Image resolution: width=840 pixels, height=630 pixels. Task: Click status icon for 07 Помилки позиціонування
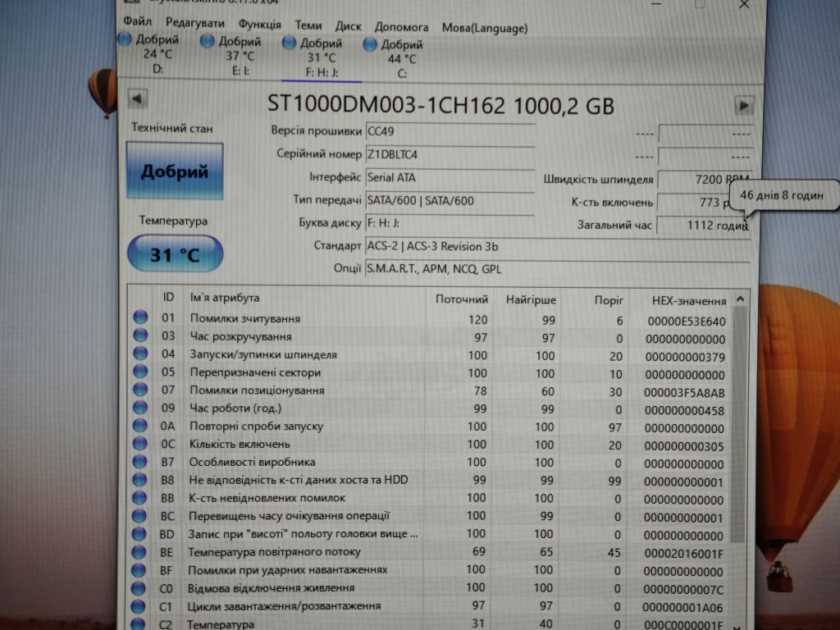click(x=140, y=389)
